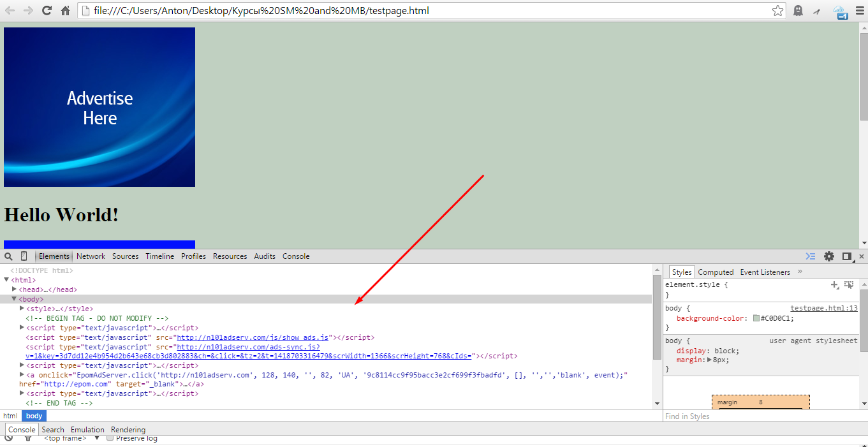
Task: Show more Styles sidebar tabs chevron
Action: pos(800,272)
